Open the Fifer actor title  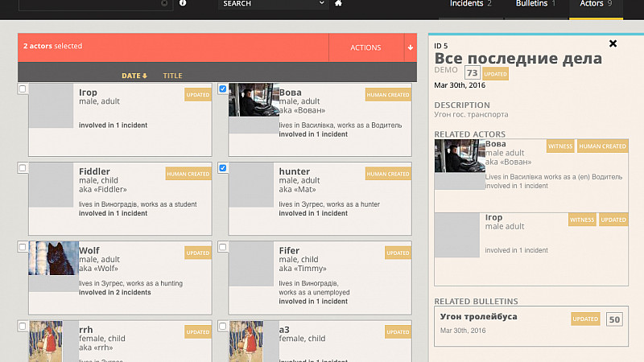point(289,250)
